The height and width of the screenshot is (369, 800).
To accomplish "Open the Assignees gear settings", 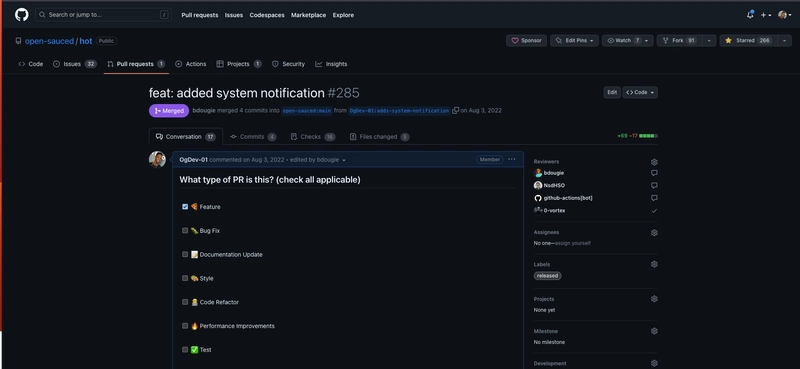I will click(x=654, y=233).
